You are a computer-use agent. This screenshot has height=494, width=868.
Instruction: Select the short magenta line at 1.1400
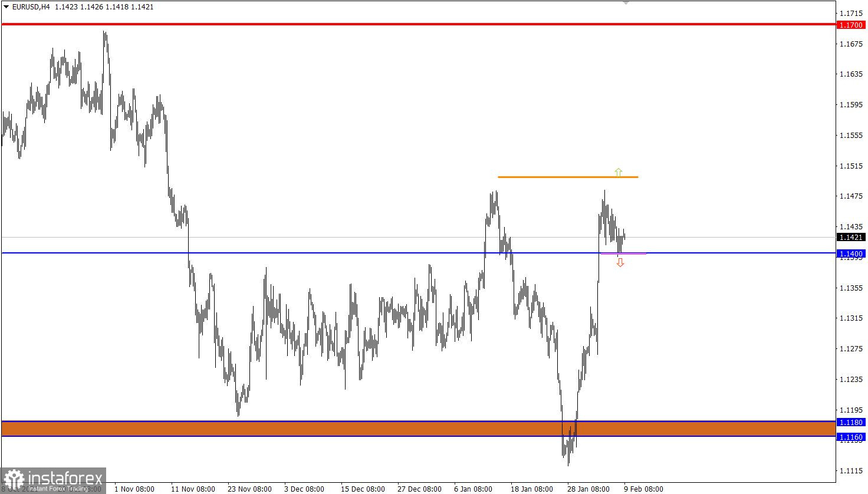(623, 253)
